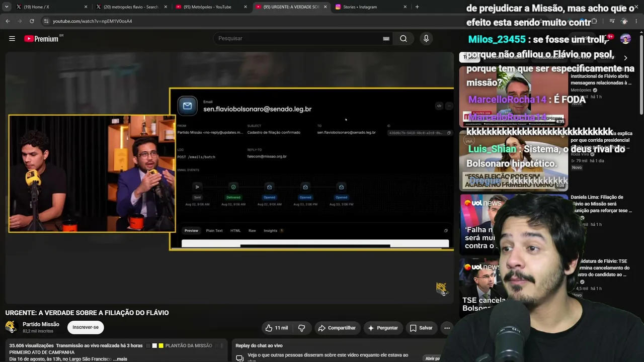The height and width of the screenshot is (362, 644).
Task: Open the on-screen keyboard in search box
Action: tap(386, 39)
